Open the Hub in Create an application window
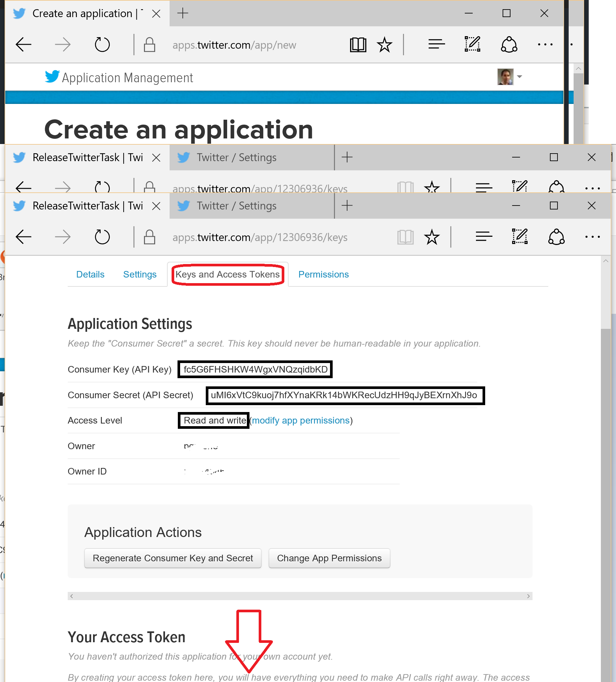The height and width of the screenshot is (682, 616). (437, 44)
